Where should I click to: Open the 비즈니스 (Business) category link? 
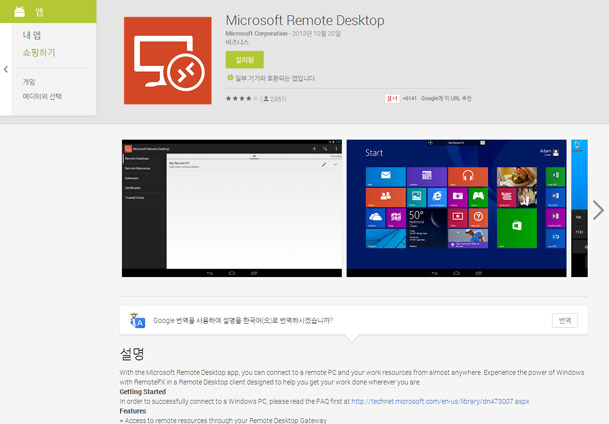point(237,42)
